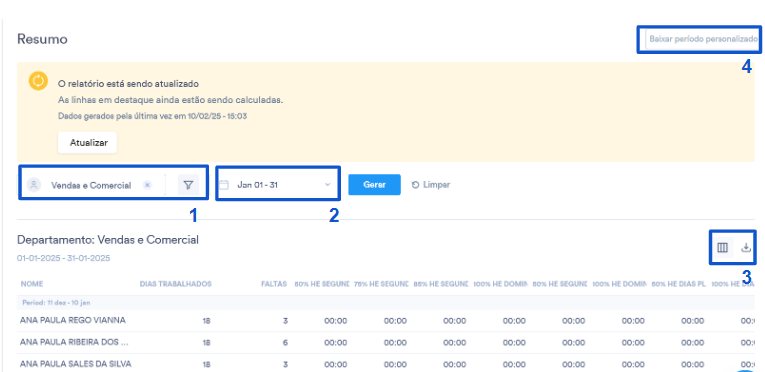
Task: Click the FALTAS column header
Action: pyautogui.click(x=274, y=284)
